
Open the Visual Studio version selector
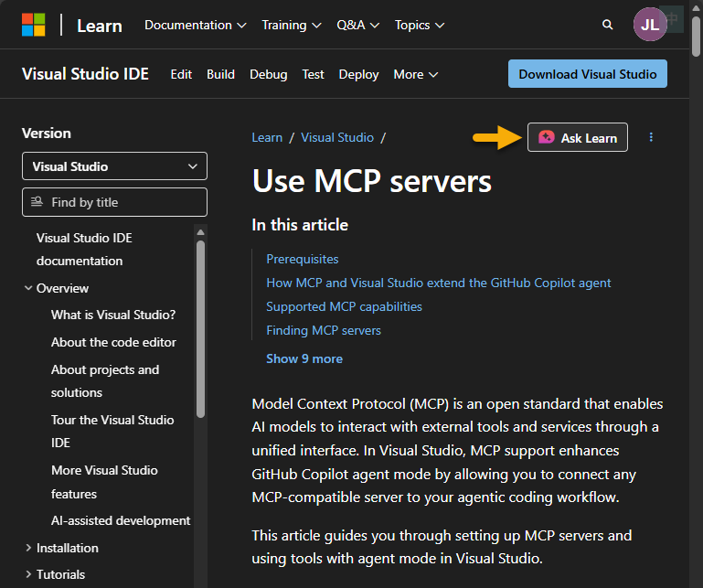tap(114, 166)
